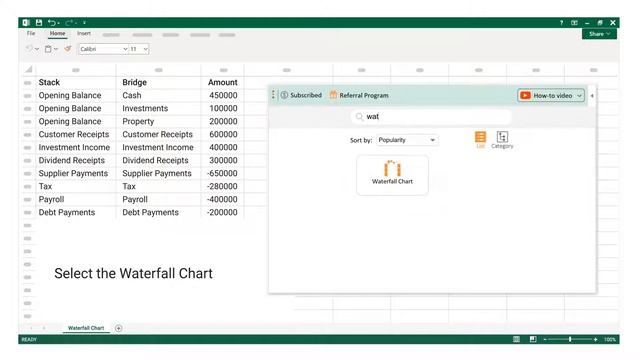The height and width of the screenshot is (360, 640).
Task: Open the Waterfall Chart sheet tab
Action: tap(86, 328)
